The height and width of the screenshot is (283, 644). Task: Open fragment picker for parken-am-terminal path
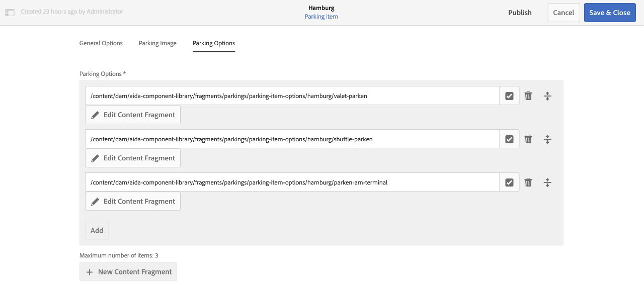tap(509, 182)
